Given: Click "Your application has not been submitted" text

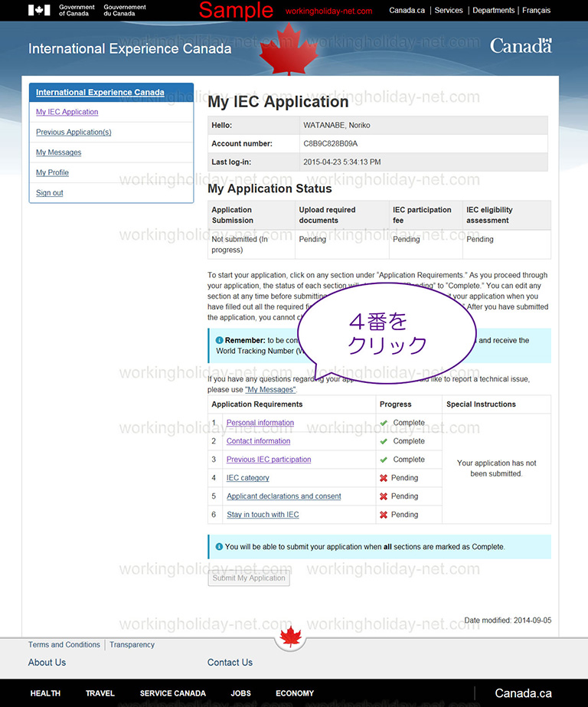Looking at the screenshot, I should (x=497, y=469).
